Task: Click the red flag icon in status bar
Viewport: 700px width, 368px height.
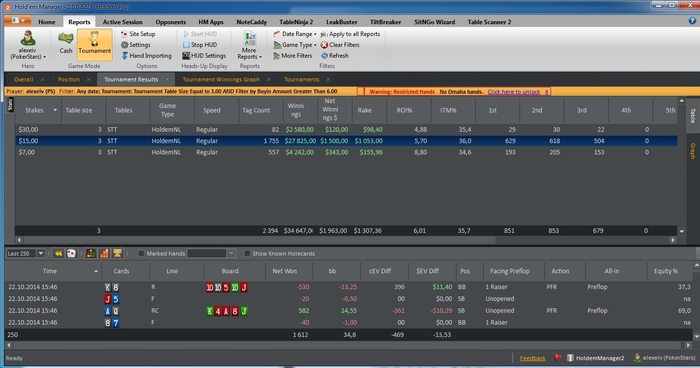Action: tap(558, 358)
